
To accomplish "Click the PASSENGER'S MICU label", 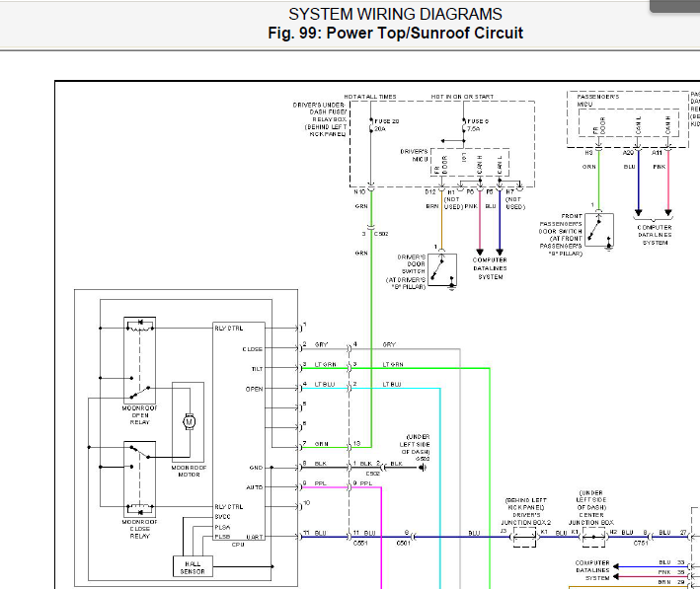I will coord(597,101).
